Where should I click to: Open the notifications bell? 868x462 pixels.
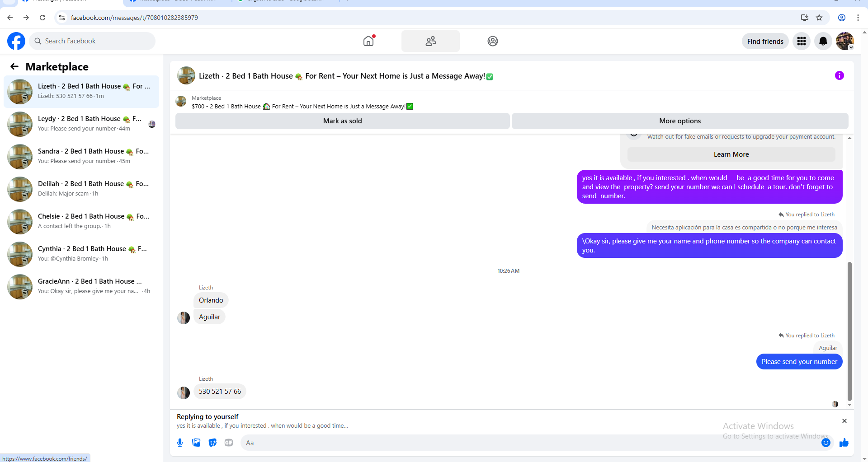[823, 41]
